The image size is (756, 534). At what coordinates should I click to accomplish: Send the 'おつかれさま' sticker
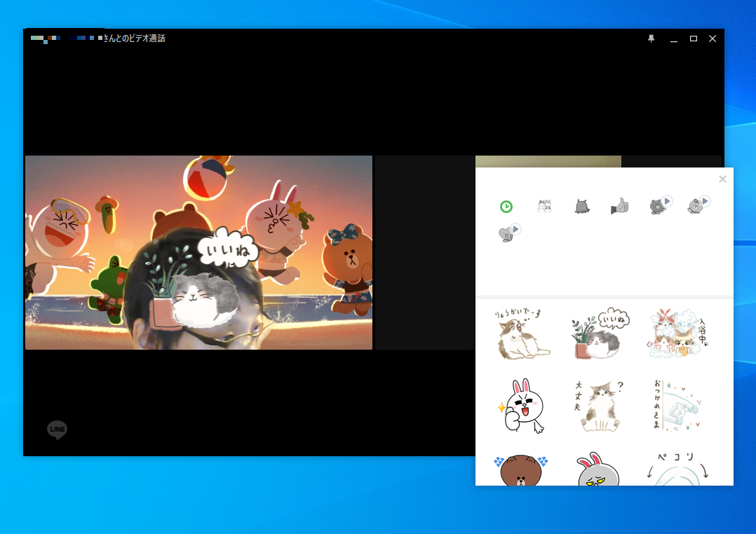tap(677, 405)
